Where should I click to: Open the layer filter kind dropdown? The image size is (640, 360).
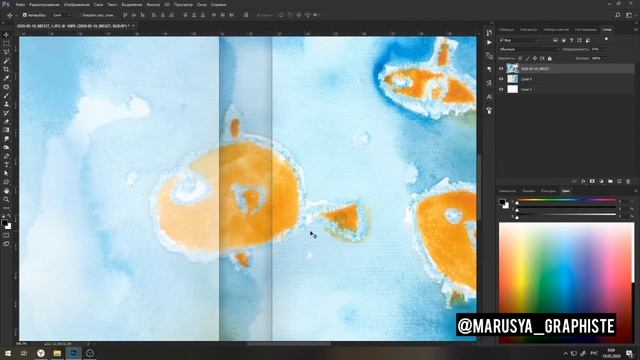click(x=519, y=40)
